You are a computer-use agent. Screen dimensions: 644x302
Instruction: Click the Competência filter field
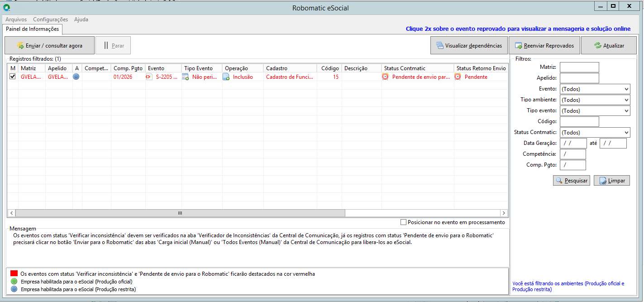[x=573, y=154]
